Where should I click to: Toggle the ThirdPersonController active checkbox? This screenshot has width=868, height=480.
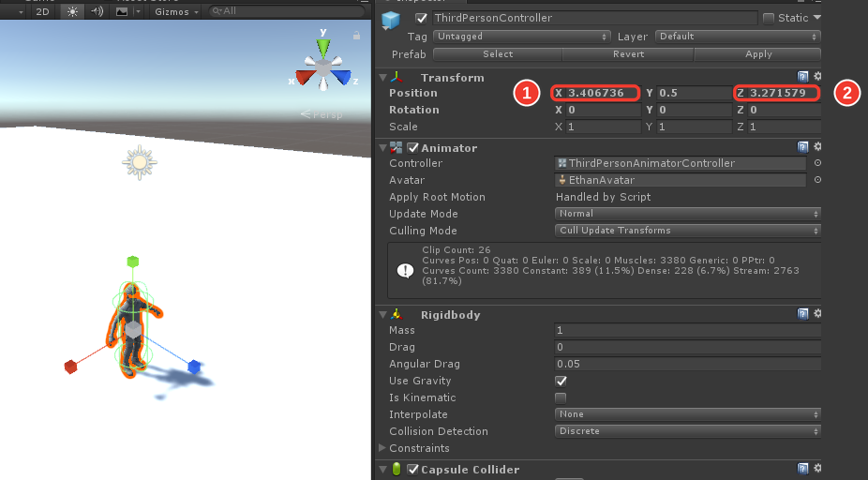421,18
